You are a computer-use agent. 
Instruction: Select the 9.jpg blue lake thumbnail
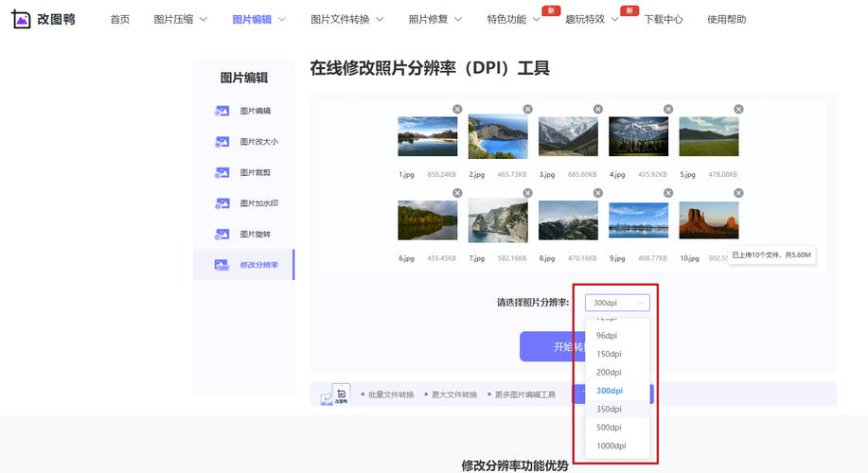638,220
